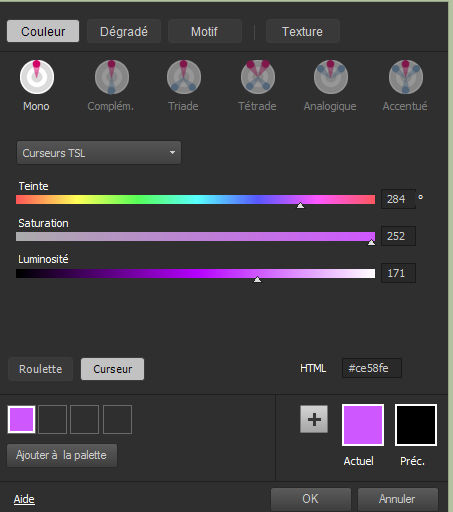Open the Aide help link

(24, 499)
